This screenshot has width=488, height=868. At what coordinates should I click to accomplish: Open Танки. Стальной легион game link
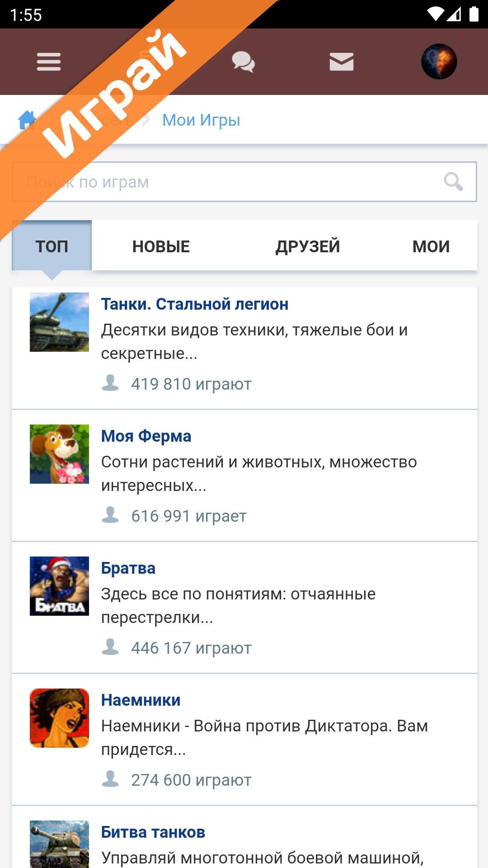(x=195, y=304)
